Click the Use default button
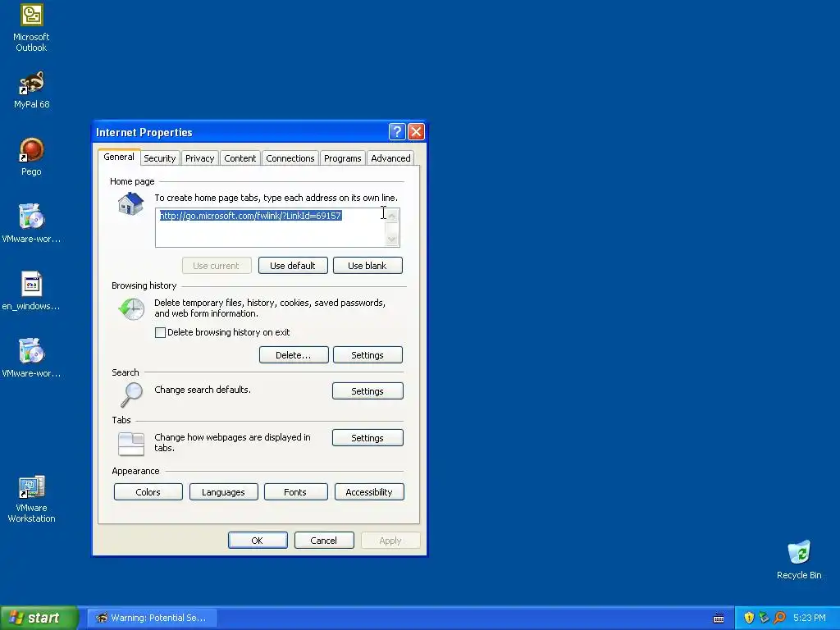Screen dimensions: 840x630 coord(293,266)
